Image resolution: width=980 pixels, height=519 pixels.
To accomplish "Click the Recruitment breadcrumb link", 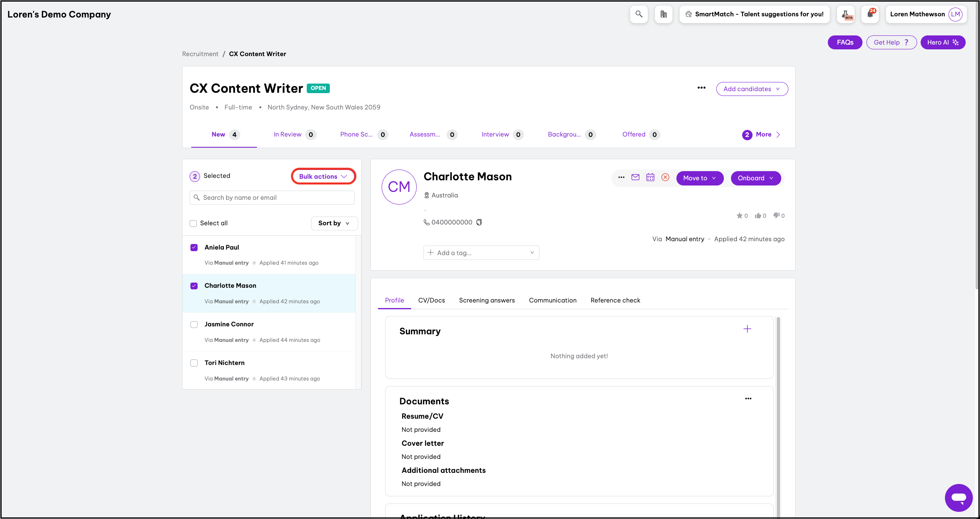I will (x=200, y=54).
